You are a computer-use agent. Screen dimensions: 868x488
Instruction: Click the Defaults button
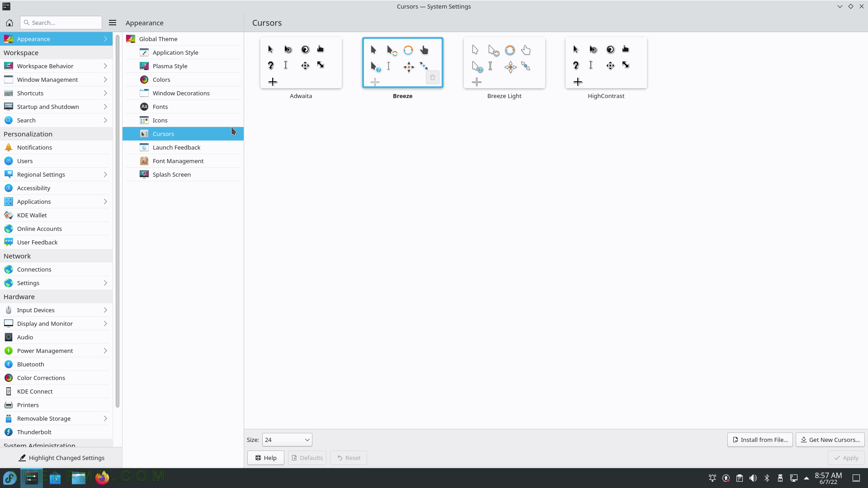point(307,458)
